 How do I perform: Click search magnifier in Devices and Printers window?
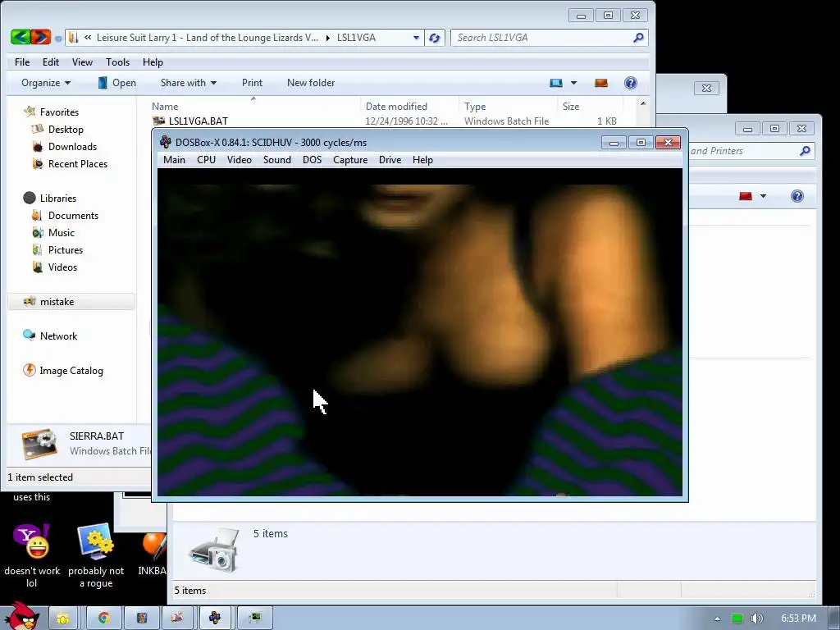[804, 151]
